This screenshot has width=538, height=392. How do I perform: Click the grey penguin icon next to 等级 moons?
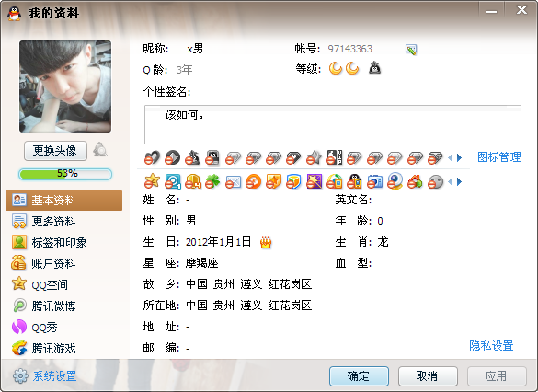click(x=374, y=68)
